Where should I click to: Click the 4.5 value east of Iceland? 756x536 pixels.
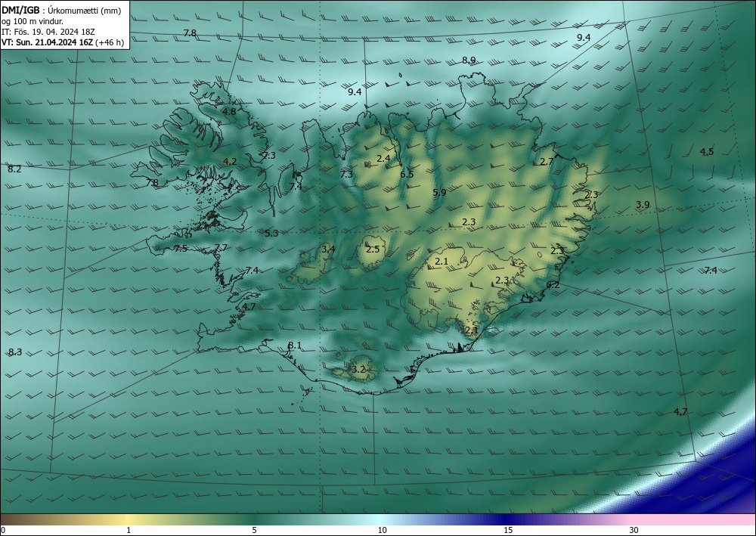707,152
